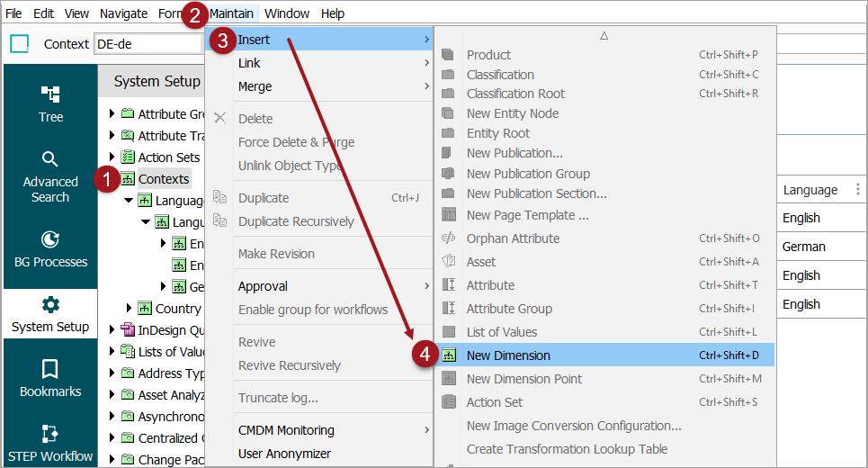Open the CMDM Monitoring submenu

(319, 430)
